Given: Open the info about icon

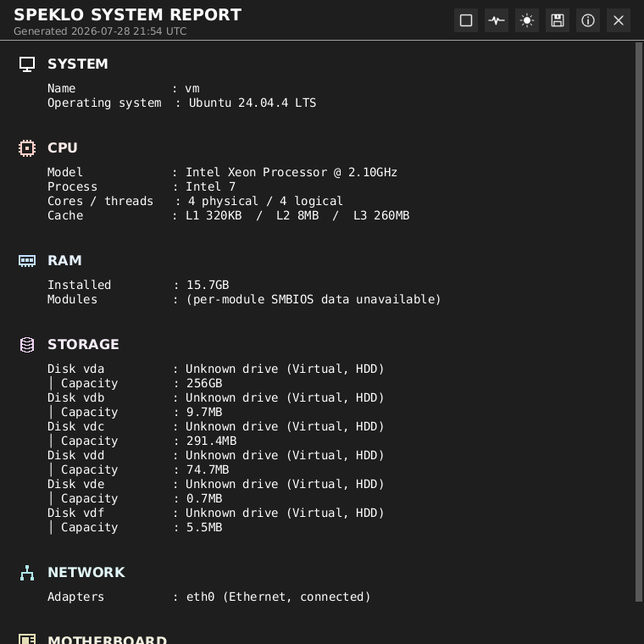Looking at the screenshot, I should pyautogui.click(x=588, y=20).
